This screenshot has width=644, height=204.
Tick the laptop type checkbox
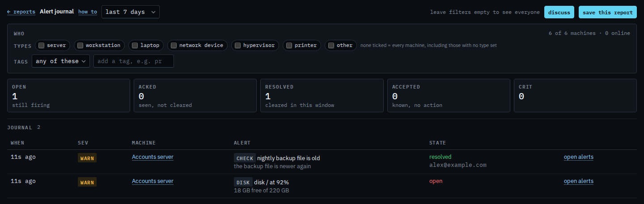(x=135, y=45)
